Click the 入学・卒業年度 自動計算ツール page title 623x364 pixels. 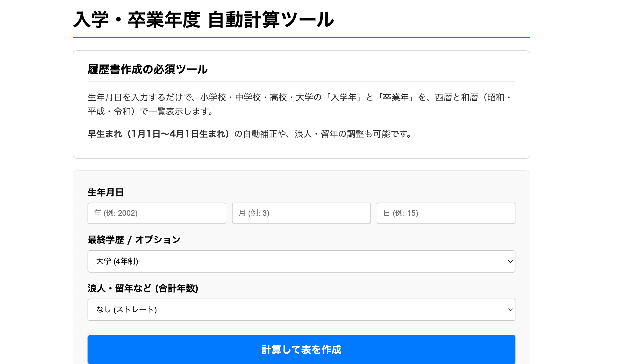tap(203, 19)
